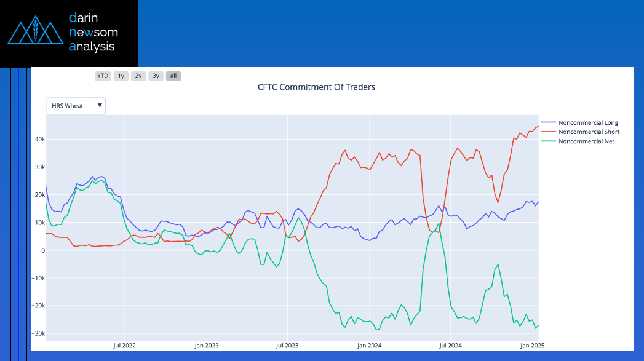The width and height of the screenshot is (644, 361).
Task: Open the HRS Wheat commodity dropdown
Action: coord(76,106)
